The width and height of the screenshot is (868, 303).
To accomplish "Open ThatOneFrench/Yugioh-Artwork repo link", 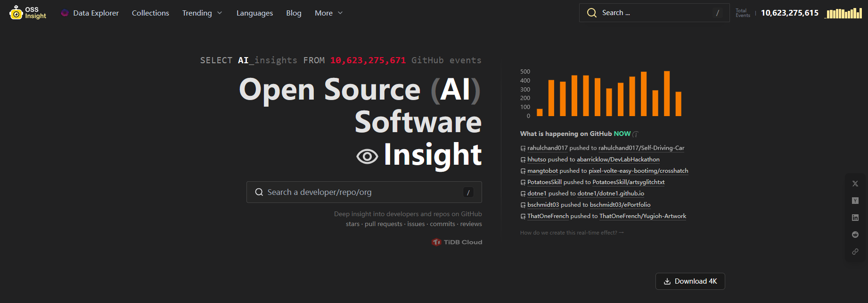I will click(x=643, y=216).
